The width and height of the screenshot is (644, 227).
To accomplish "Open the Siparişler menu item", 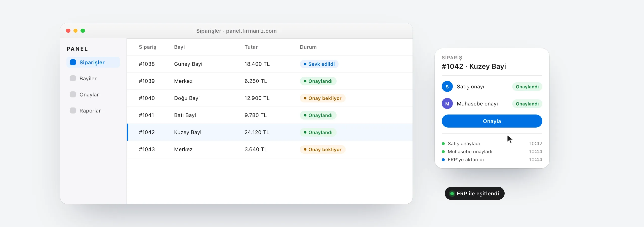I will point(93,62).
